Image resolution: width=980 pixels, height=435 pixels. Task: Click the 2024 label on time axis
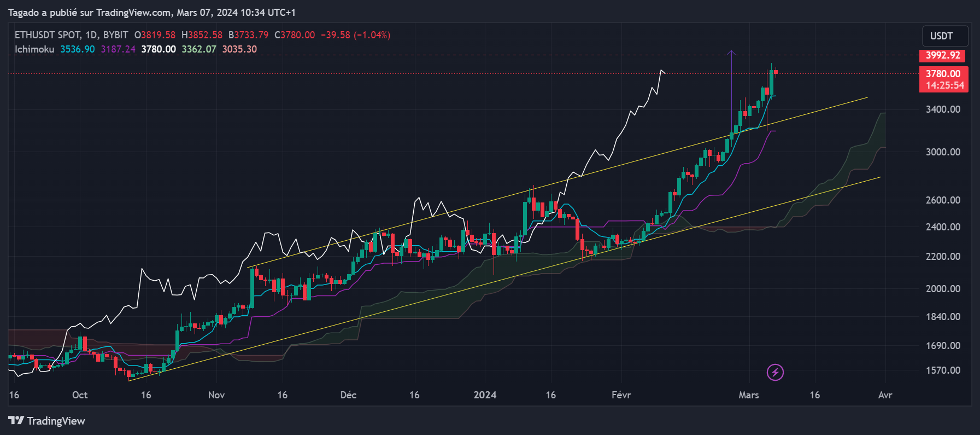click(485, 395)
